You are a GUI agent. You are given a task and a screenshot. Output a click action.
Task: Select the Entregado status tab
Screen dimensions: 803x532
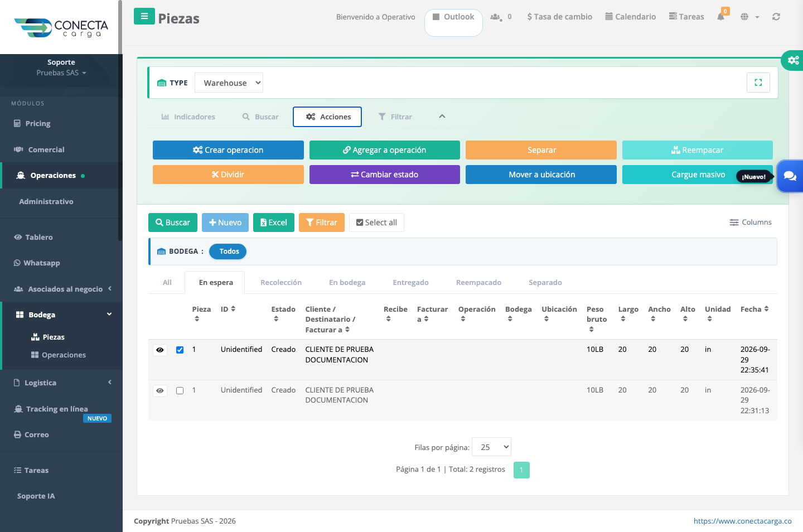[410, 282]
